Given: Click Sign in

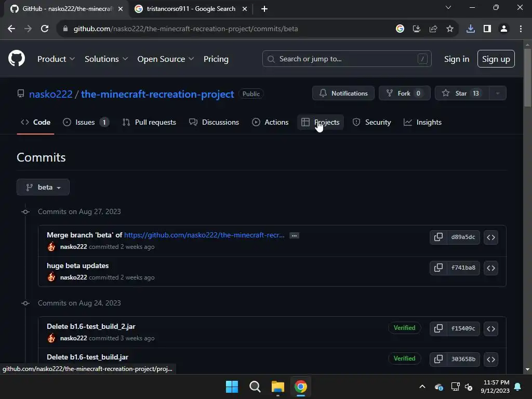Looking at the screenshot, I should pyautogui.click(x=457, y=59).
